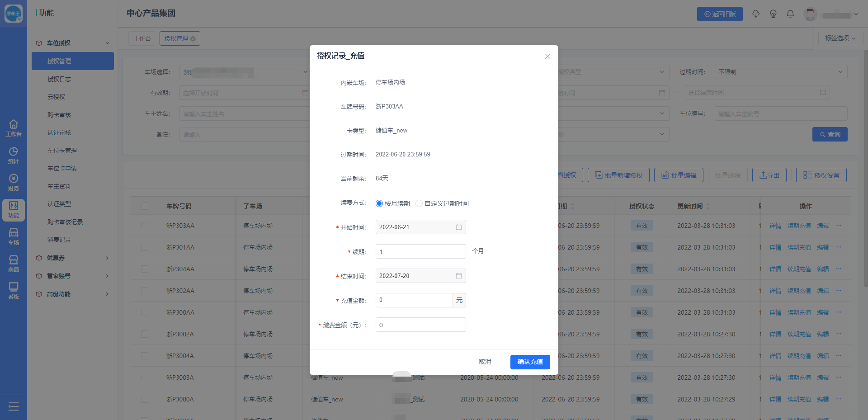Click the 充值金额 input field
Image resolution: width=868 pixels, height=420 pixels.
click(414, 300)
